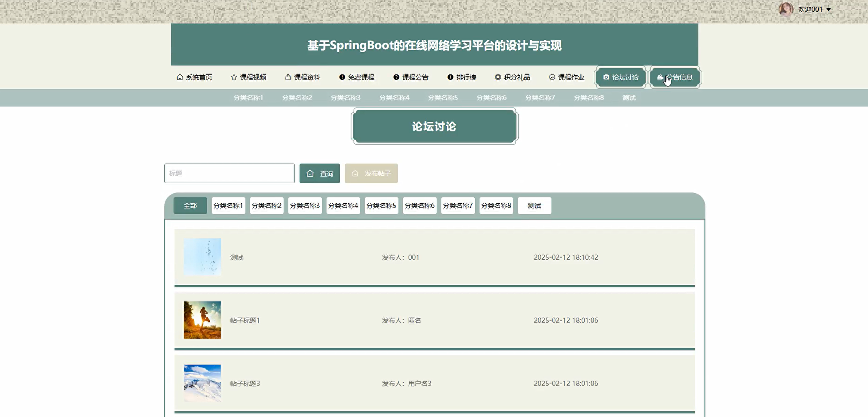This screenshot has height=417, width=868.
Task: Click the thumbnail of the 测试 post
Action: (x=202, y=257)
